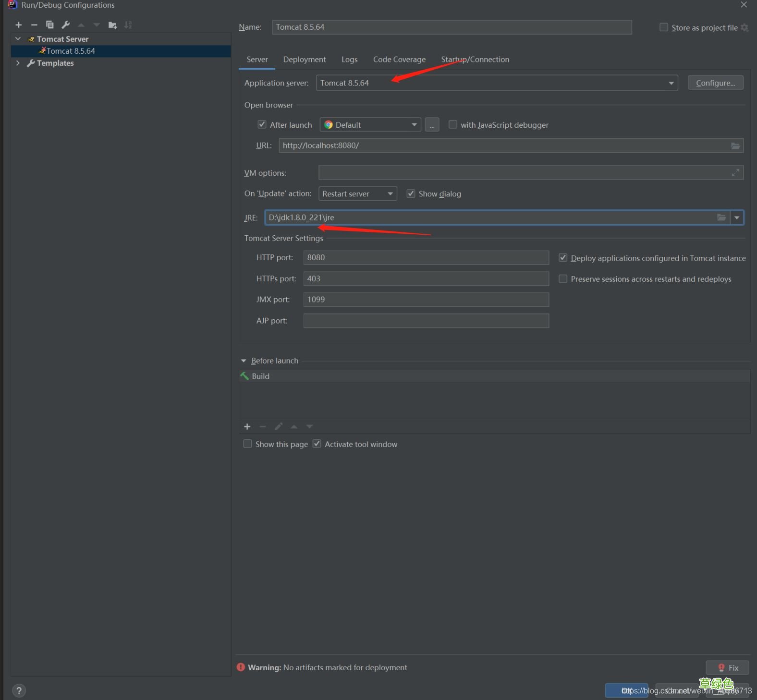Click the Fix button
This screenshot has height=700, width=757.
(727, 667)
